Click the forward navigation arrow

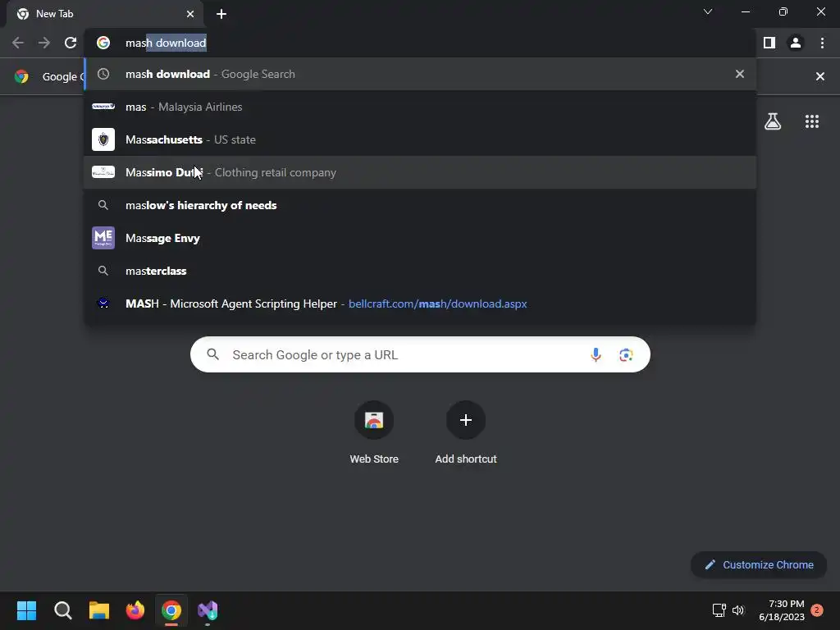[44, 43]
